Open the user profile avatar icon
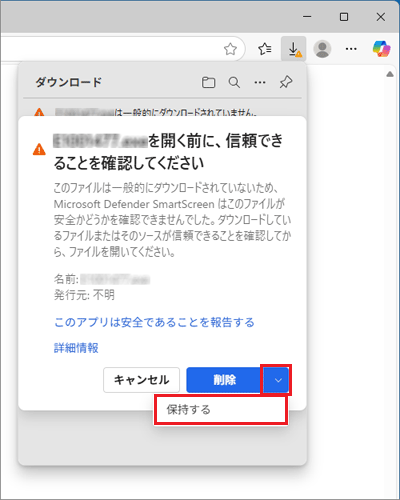 (322, 49)
